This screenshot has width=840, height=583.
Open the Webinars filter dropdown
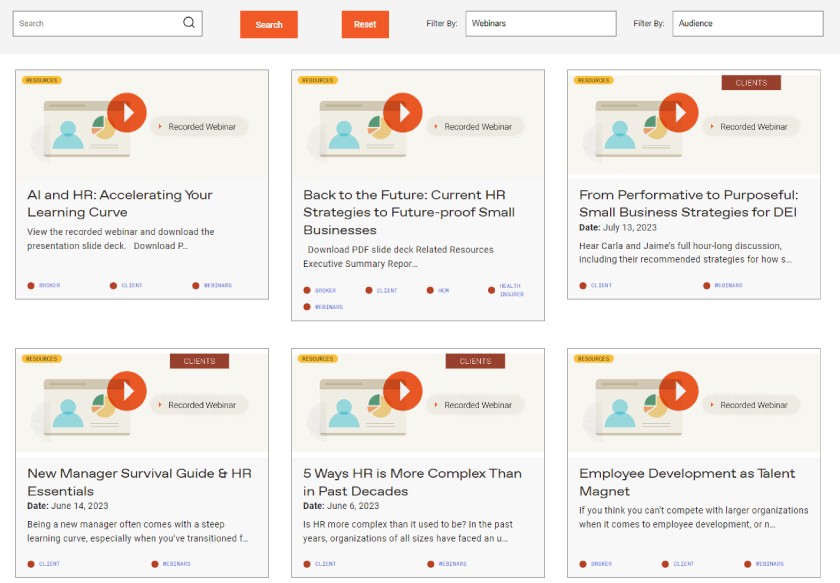point(541,24)
